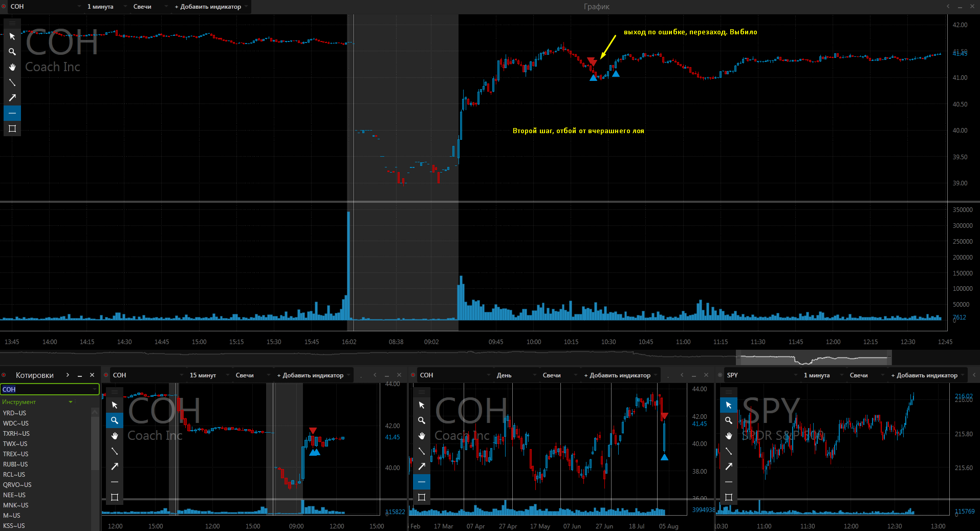Toggle link dot on 15-minute COH chart
980x531 pixels.
click(x=106, y=375)
